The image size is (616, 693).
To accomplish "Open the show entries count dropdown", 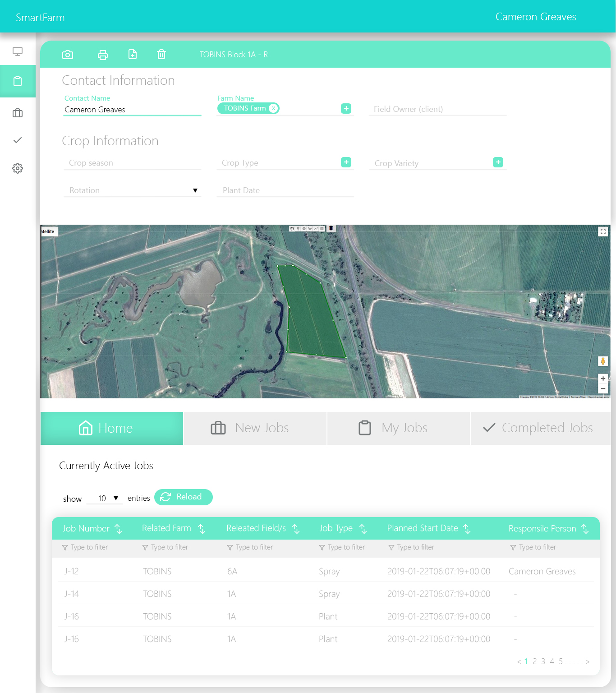I will click(x=109, y=498).
